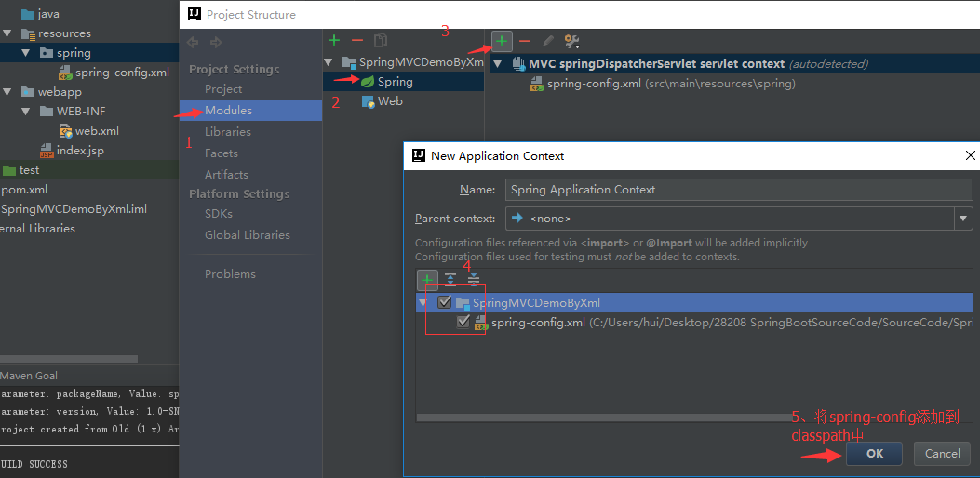Click the green plus in New Application Context
This screenshot has height=478, width=980.
[427, 279]
